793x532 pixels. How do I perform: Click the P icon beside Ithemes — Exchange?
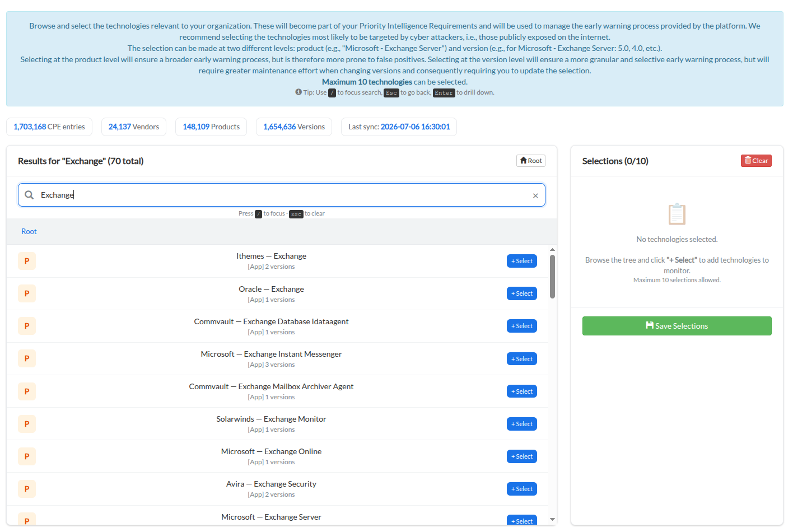(x=27, y=261)
